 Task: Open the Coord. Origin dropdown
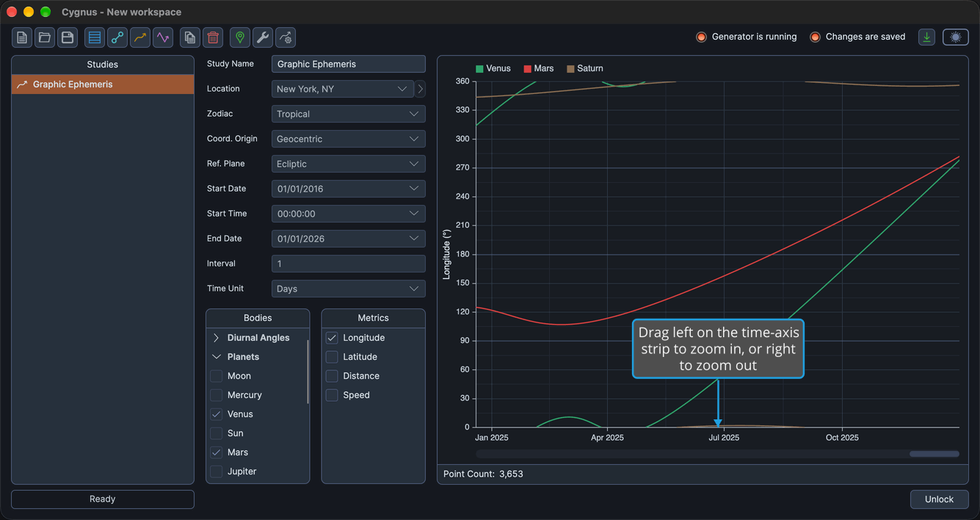[x=349, y=139]
